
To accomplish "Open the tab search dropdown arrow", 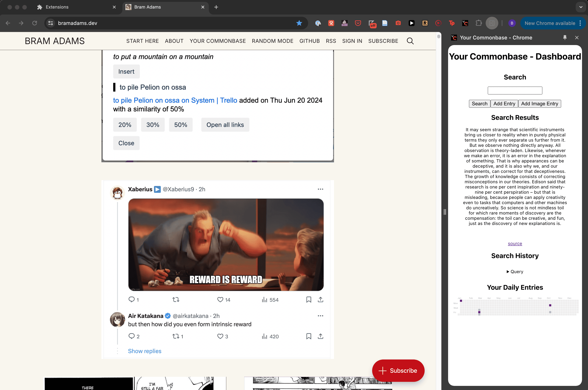I will click(x=581, y=7).
